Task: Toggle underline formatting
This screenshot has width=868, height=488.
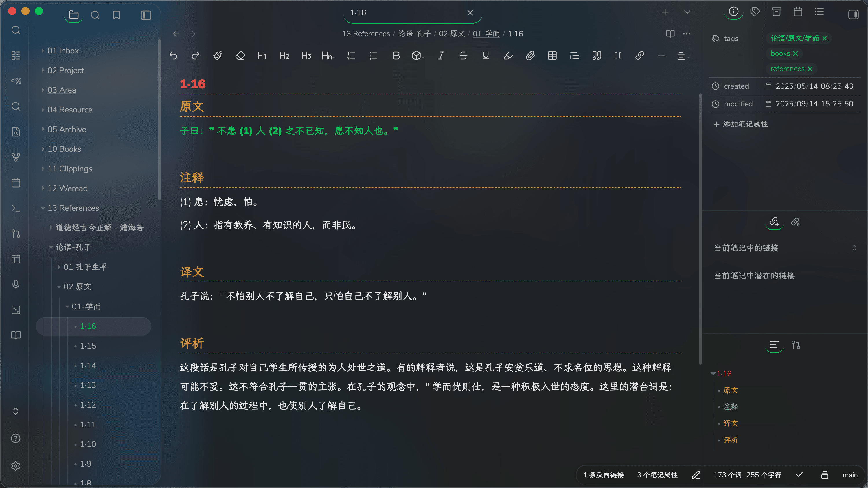Action: pyautogui.click(x=486, y=56)
